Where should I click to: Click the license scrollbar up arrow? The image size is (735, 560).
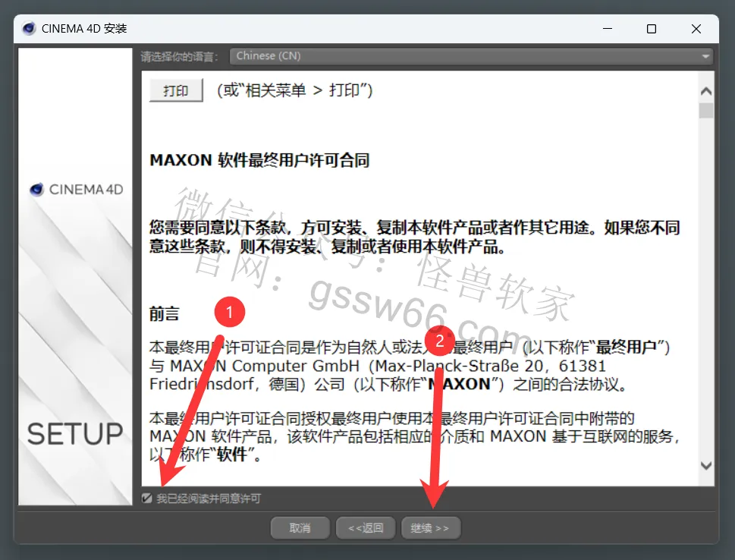click(706, 91)
